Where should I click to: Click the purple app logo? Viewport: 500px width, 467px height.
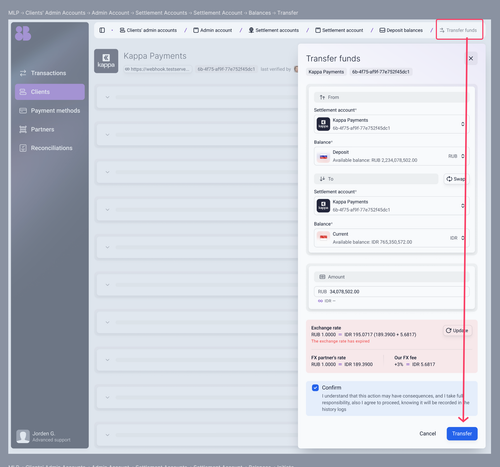23,33
